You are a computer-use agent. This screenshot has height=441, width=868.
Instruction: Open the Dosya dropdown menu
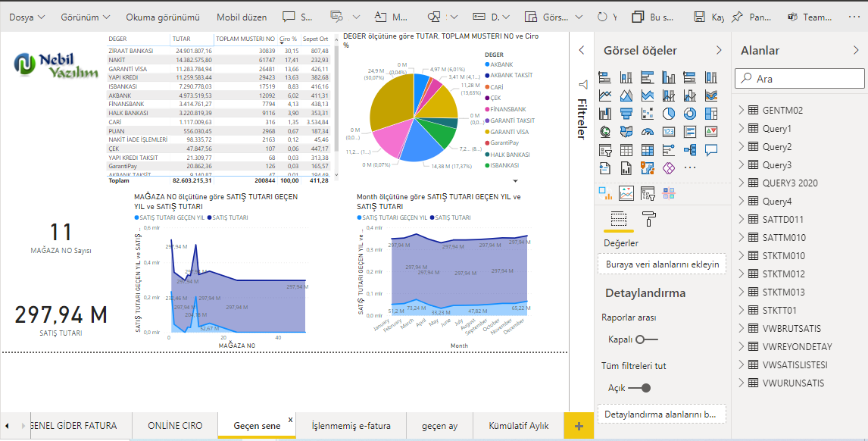click(27, 17)
